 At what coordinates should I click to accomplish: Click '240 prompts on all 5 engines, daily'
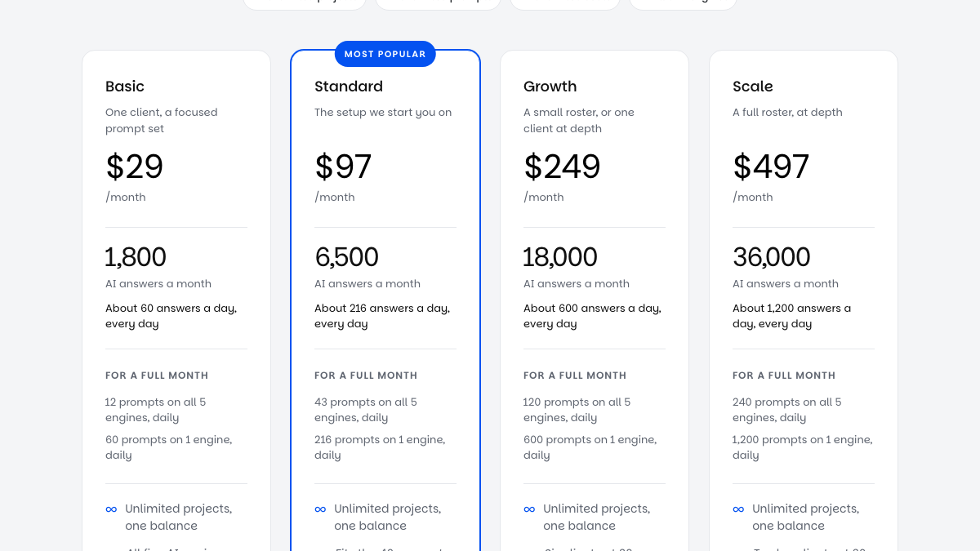tap(787, 410)
